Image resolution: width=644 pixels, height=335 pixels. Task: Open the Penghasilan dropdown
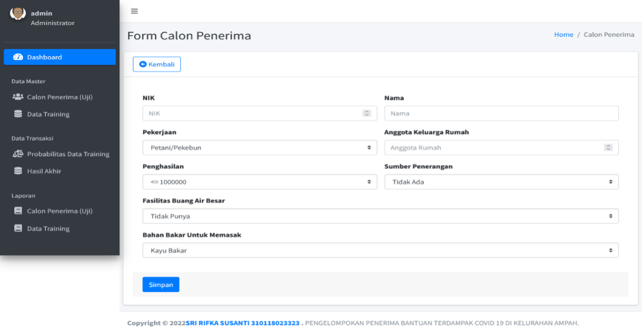pos(259,182)
